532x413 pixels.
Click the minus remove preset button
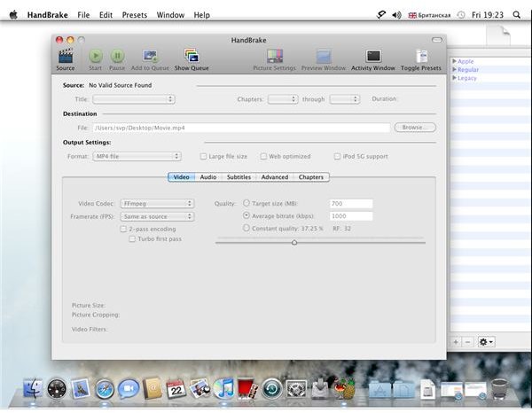click(467, 342)
